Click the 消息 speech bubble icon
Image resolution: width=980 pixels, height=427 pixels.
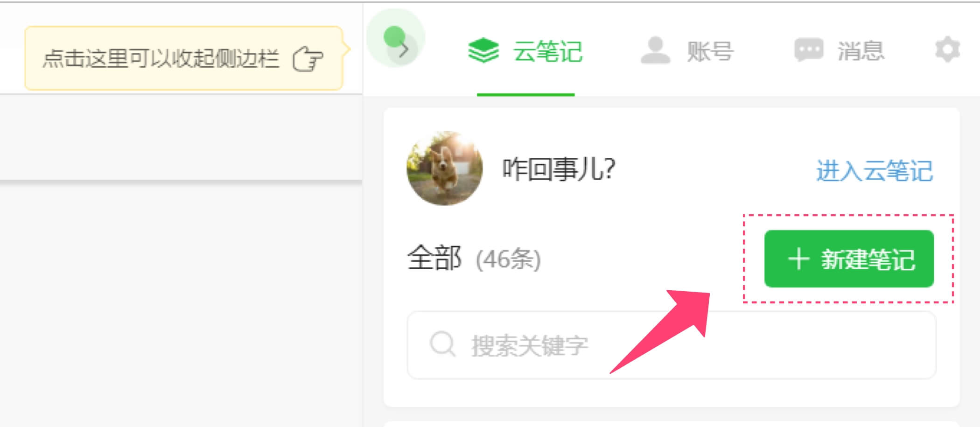coord(809,49)
